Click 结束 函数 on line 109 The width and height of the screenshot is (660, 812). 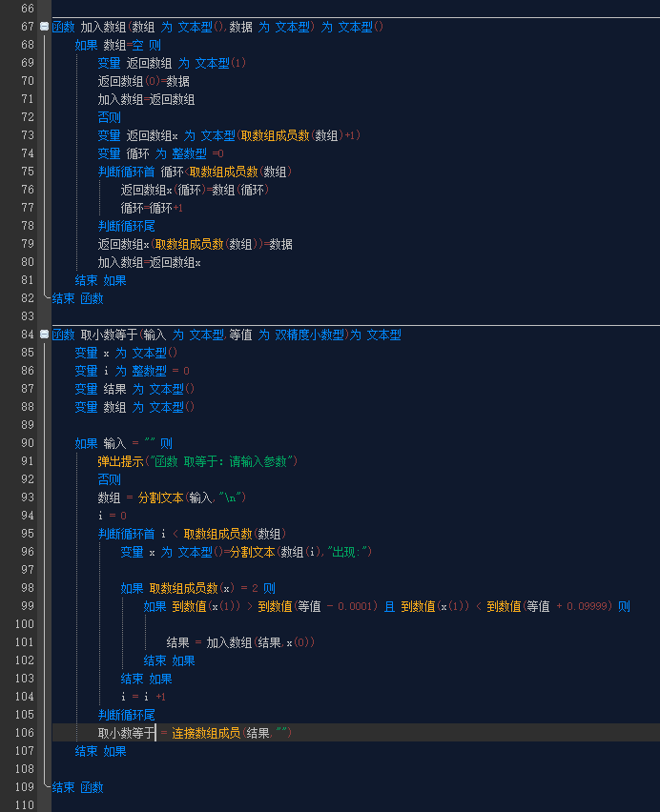pos(77,788)
